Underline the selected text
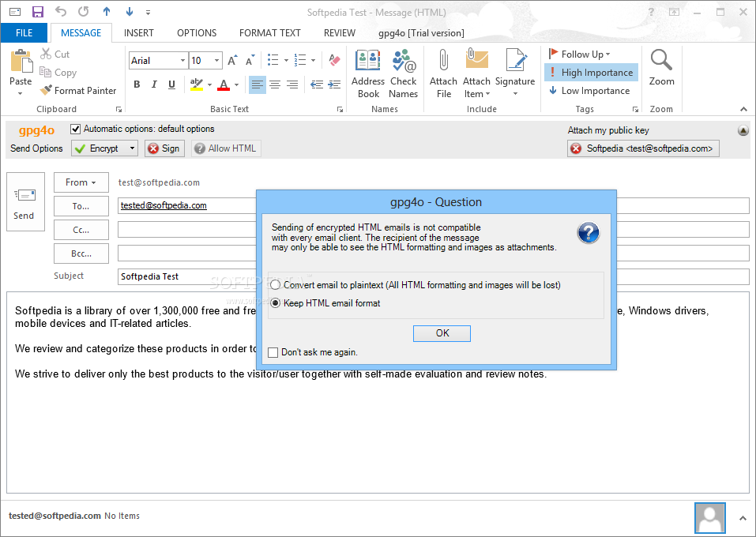Screen dimensions: 756x537 click(171, 84)
